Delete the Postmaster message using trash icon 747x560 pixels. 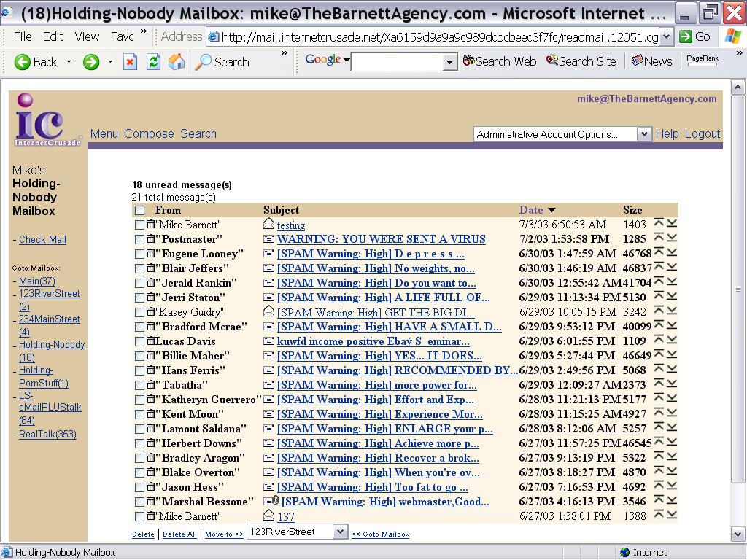[x=150, y=238]
